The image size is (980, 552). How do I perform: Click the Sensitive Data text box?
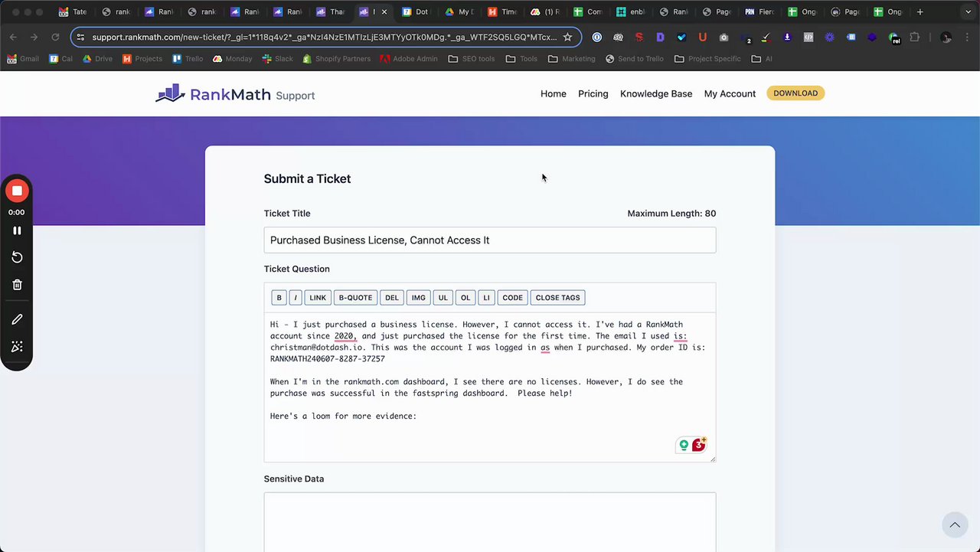coord(490,522)
